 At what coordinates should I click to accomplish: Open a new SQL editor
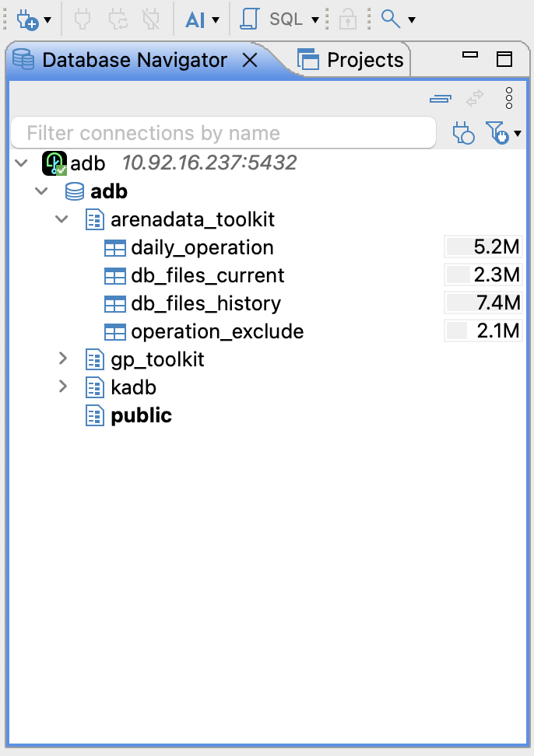(x=249, y=20)
